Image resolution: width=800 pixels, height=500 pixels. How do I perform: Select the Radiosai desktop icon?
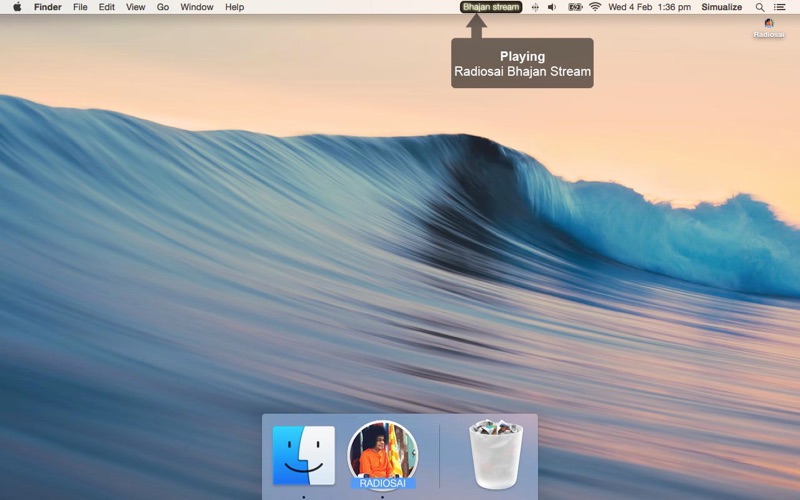click(x=768, y=26)
